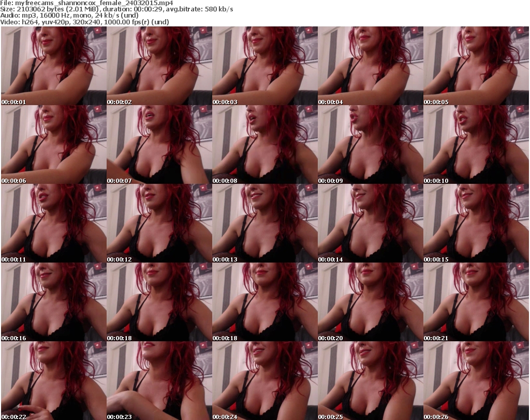Select the thumbnail frame stamped 00:00:07
The width and height of the screenshot is (530, 420).
click(x=159, y=144)
